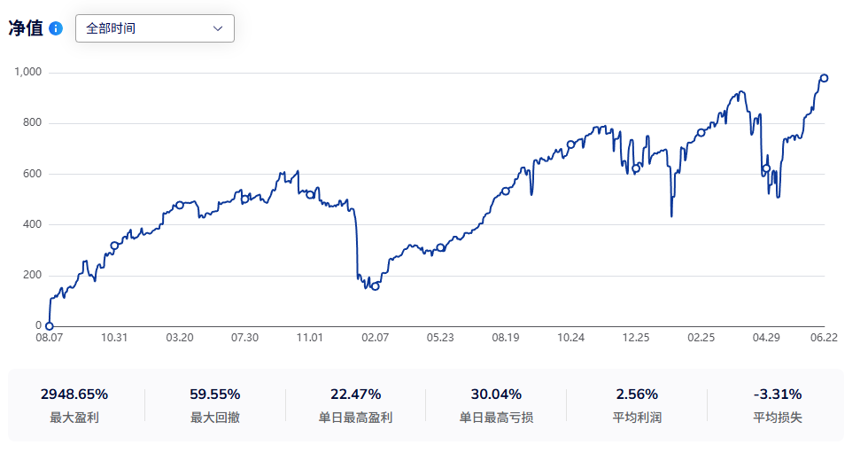
Task: Click the 2948.65% maximum profit value
Action: coord(74,395)
